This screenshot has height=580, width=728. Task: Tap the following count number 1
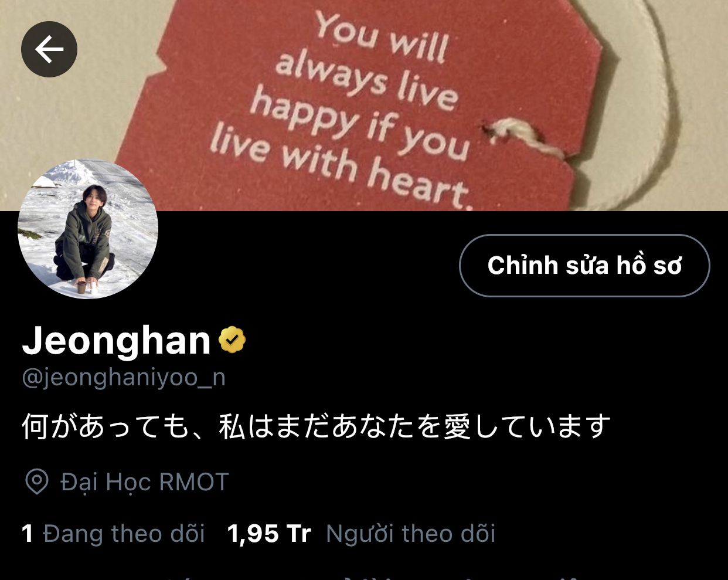pyautogui.click(x=28, y=534)
